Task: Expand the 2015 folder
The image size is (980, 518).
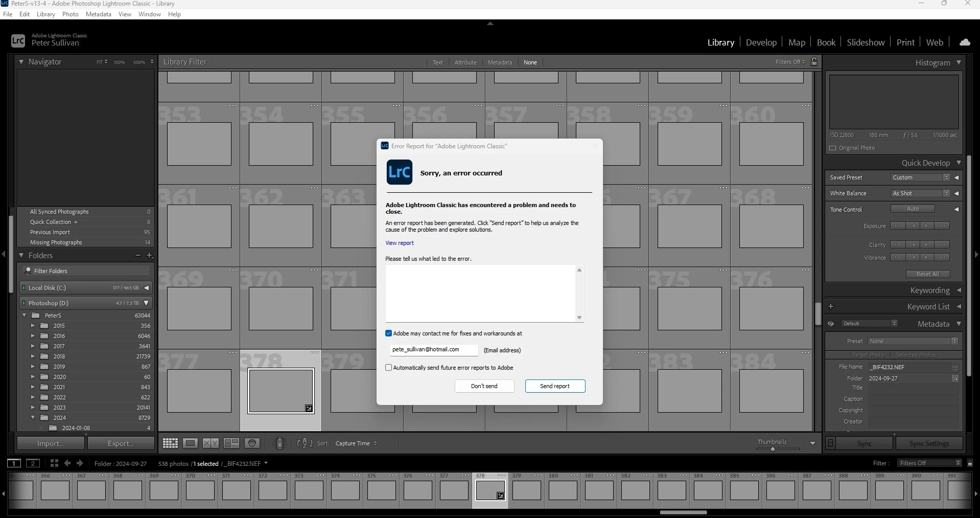Action: (33, 325)
